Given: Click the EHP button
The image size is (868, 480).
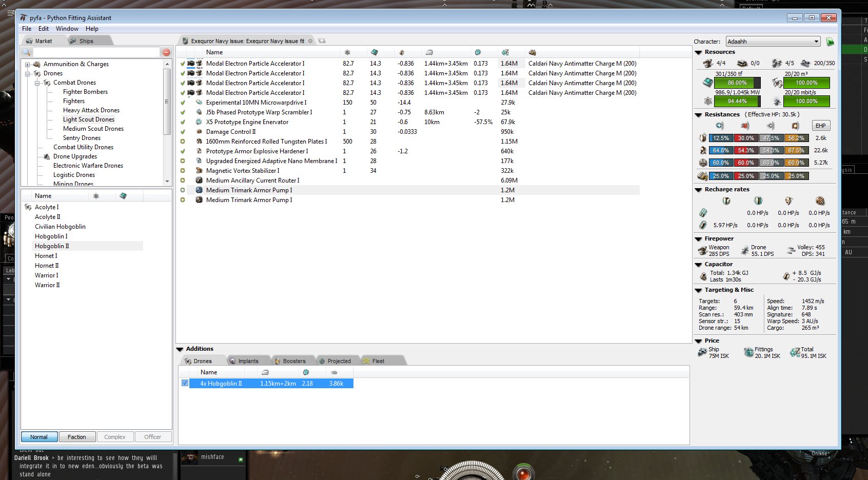Looking at the screenshot, I should pyautogui.click(x=821, y=126).
